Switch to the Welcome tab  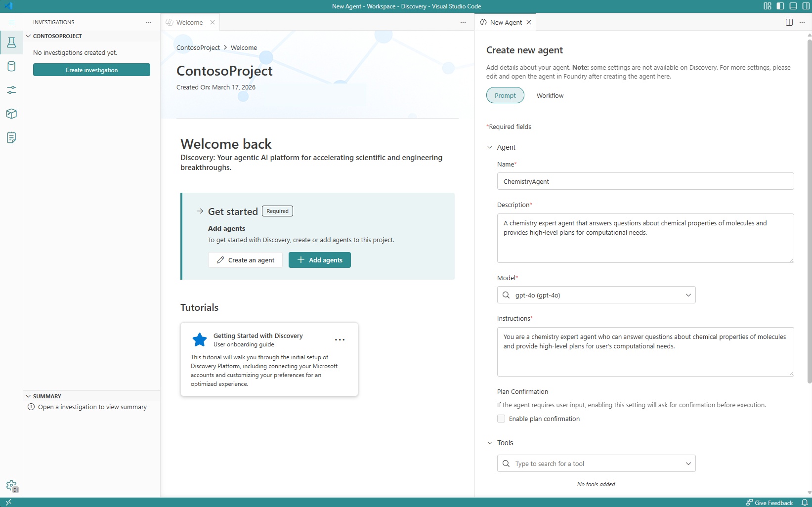(x=190, y=22)
